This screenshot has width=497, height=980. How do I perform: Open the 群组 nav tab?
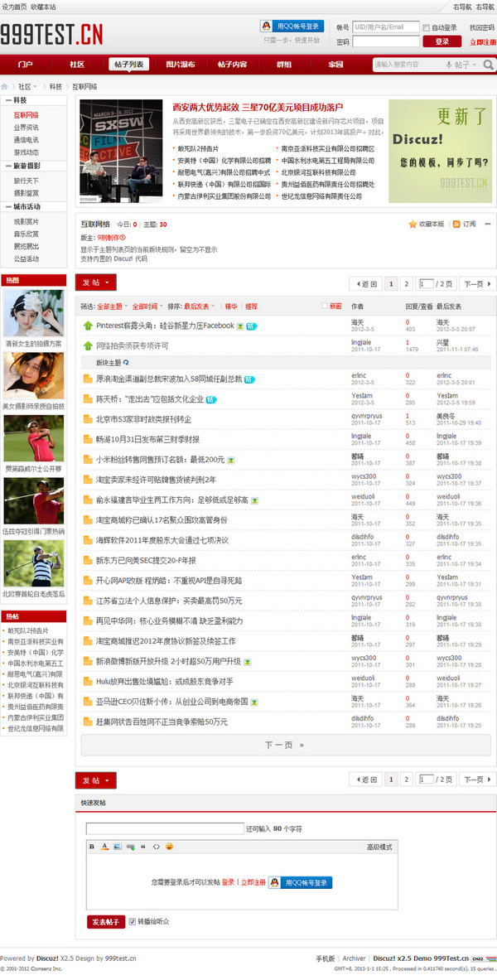[284, 65]
